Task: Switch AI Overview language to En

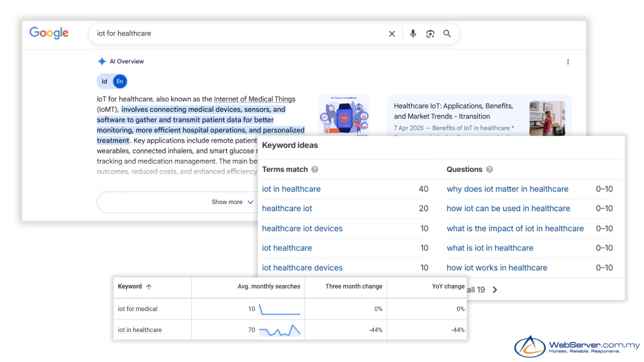Action: point(120,82)
